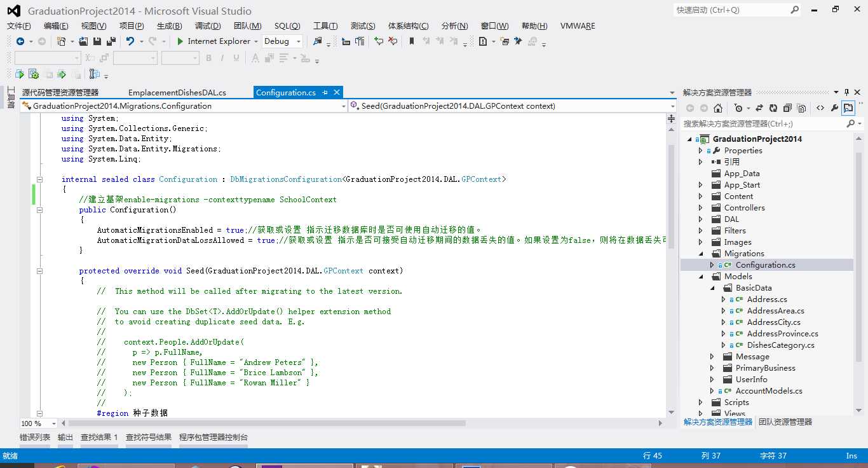Select Address.cs in the tree
The height and width of the screenshot is (468, 868).
[x=767, y=299]
